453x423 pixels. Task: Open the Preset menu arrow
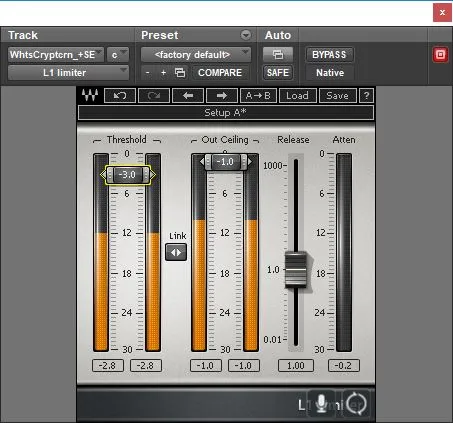click(x=246, y=35)
